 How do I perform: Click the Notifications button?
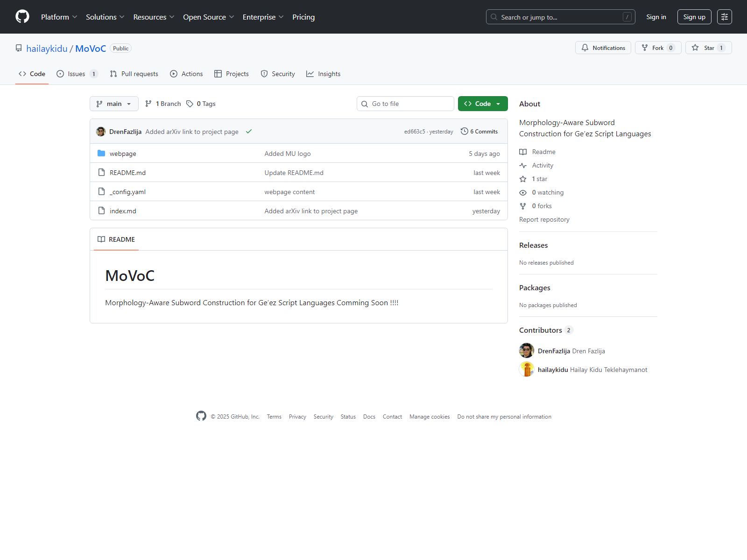pyautogui.click(x=603, y=48)
